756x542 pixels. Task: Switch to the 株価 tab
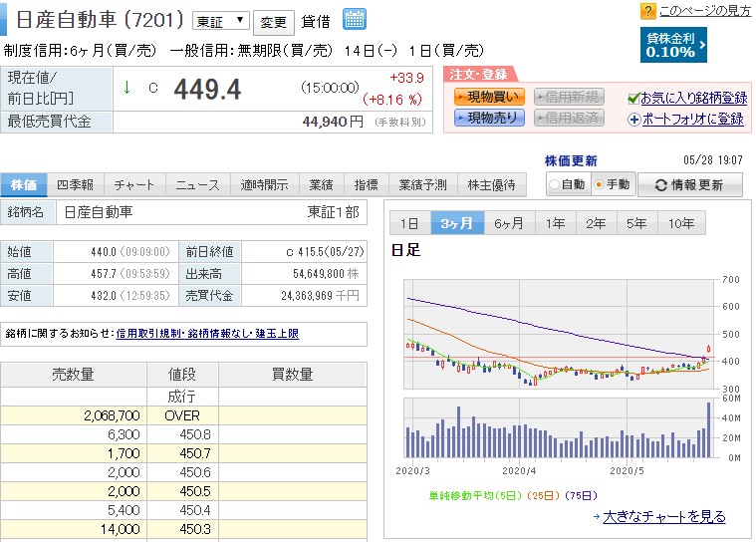(24, 185)
